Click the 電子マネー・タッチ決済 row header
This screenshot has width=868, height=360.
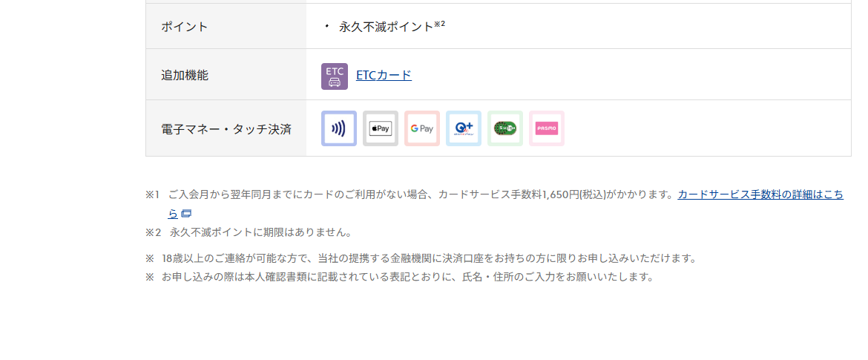[226, 128]
